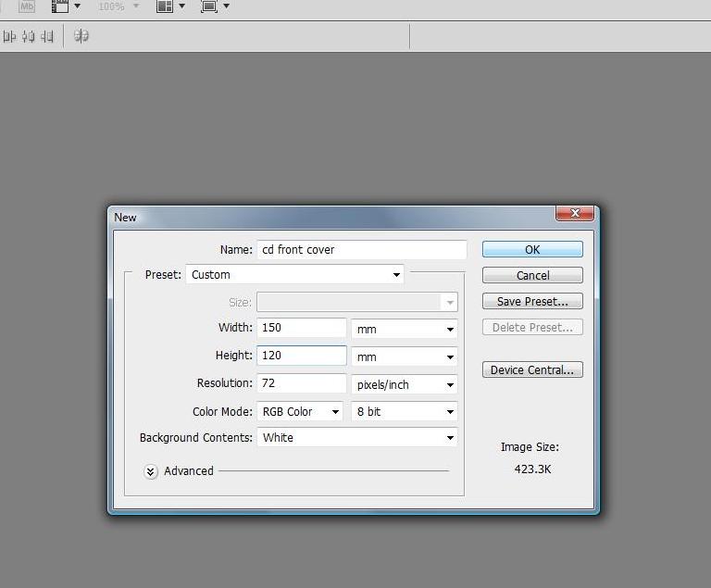Click the Resolution input field
This screenshot has width=711, height=588.
click(x=302, y=383)
